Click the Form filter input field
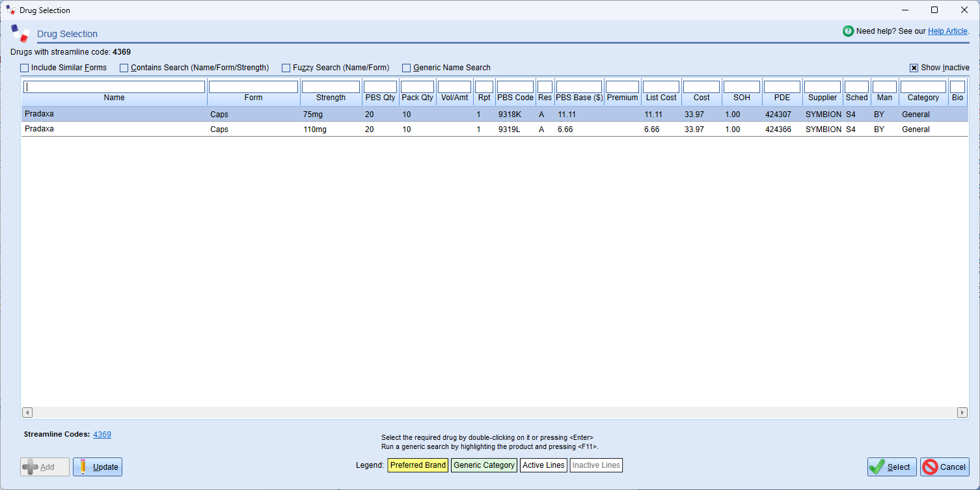The width and height of the screenshot is (980, 490). coord(253,87)
